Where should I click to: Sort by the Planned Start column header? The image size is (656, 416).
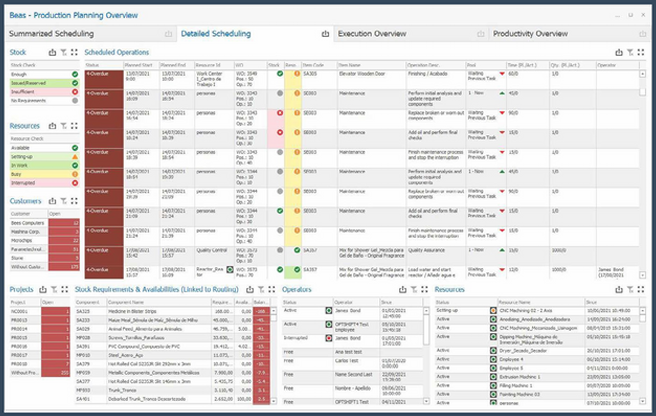[x=140, y=63]
